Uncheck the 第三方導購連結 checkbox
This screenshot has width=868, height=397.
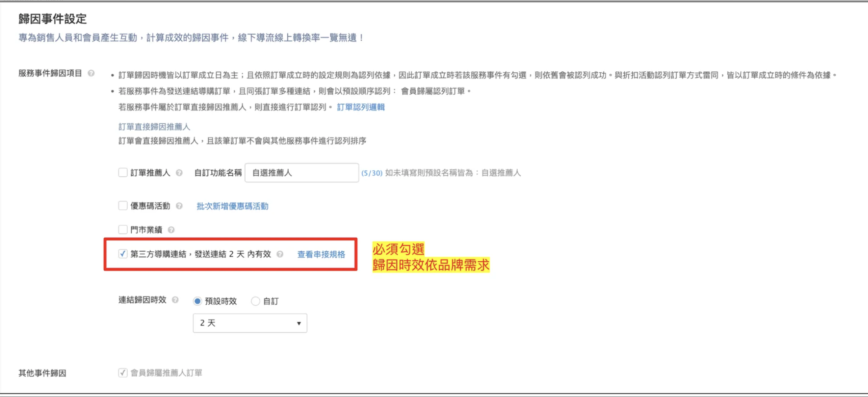[x=123, y=254]
